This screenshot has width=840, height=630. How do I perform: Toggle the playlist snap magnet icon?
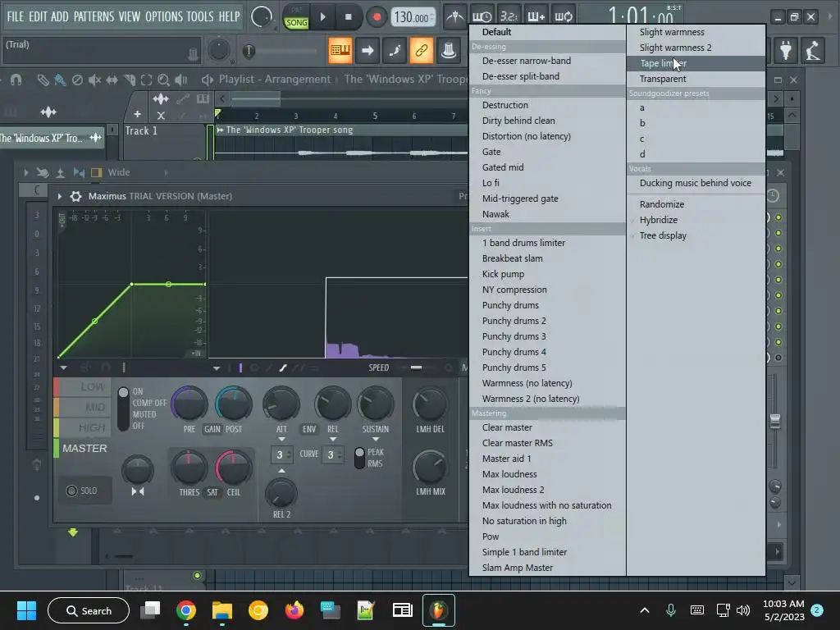coord(16,80)
